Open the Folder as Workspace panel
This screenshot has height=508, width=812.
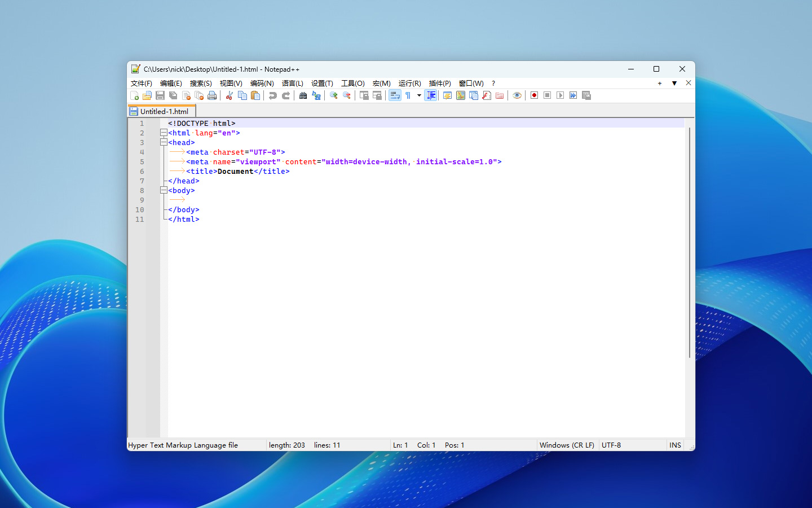[x=500, y=95]
